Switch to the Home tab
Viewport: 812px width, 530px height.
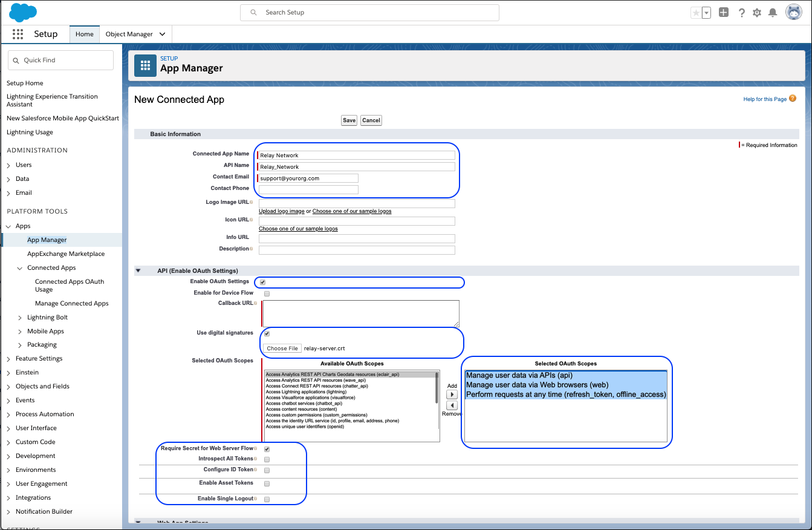[x=84, y=34]
